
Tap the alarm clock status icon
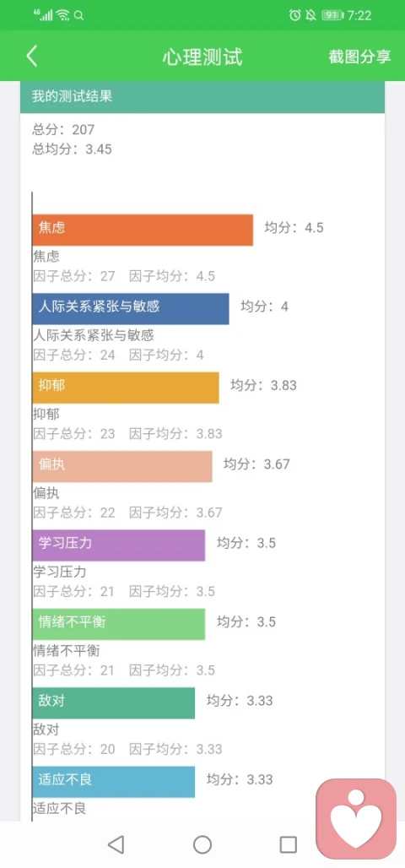click(295, 15)
